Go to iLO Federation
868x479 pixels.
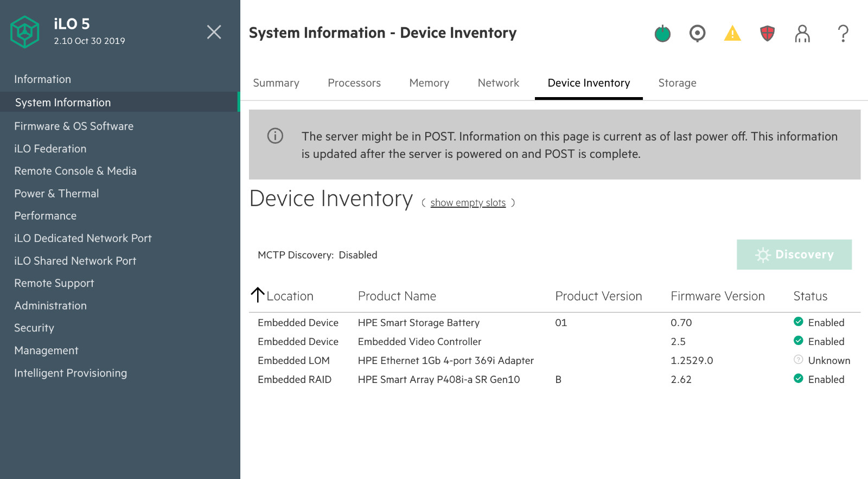click(50, 149)
